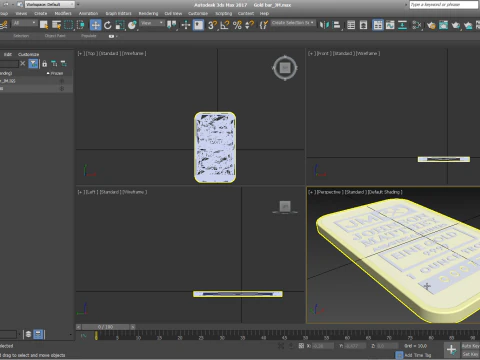
Task: Click the Select and Place tool
Action: [132, 25]
